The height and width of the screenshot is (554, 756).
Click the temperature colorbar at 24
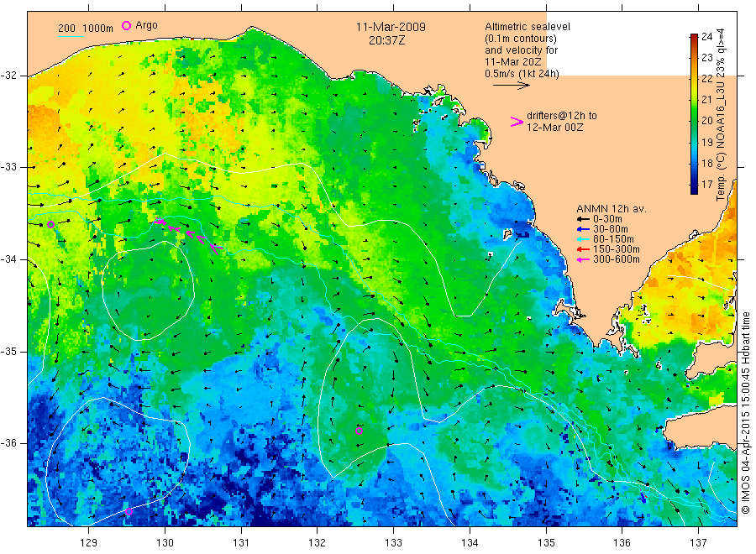[694, 36]
